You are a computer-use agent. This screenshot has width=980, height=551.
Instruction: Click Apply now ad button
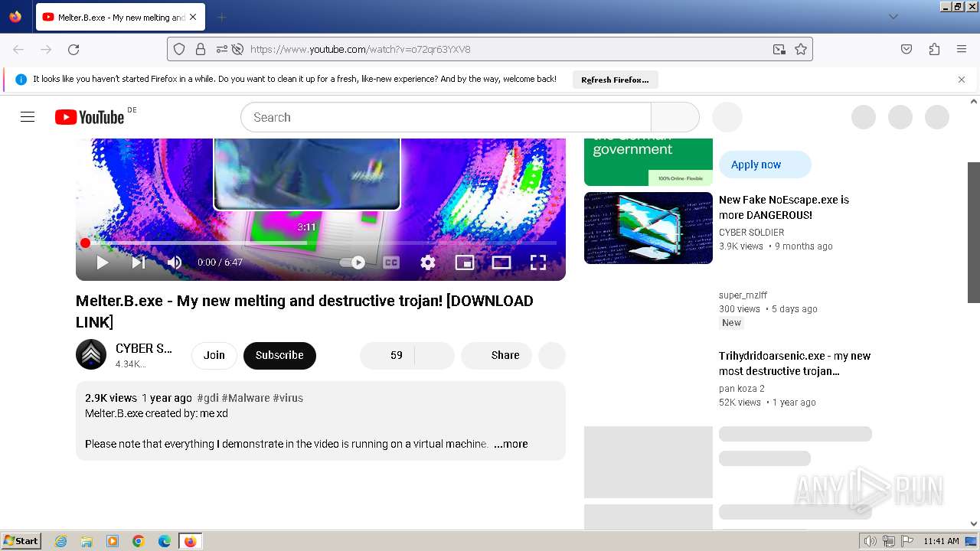pos(765,165)
